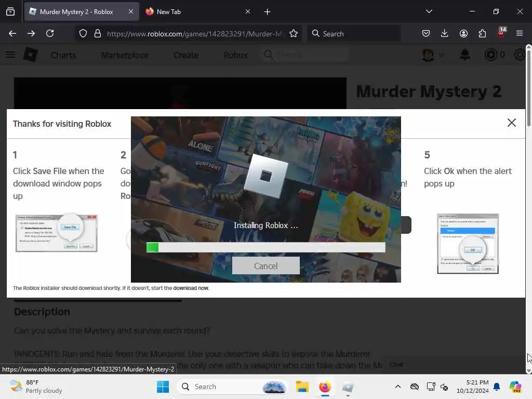Click the network status tray icon
This screenshot has width=532, height=399.
pyautogui.click(x=431, y=387)
